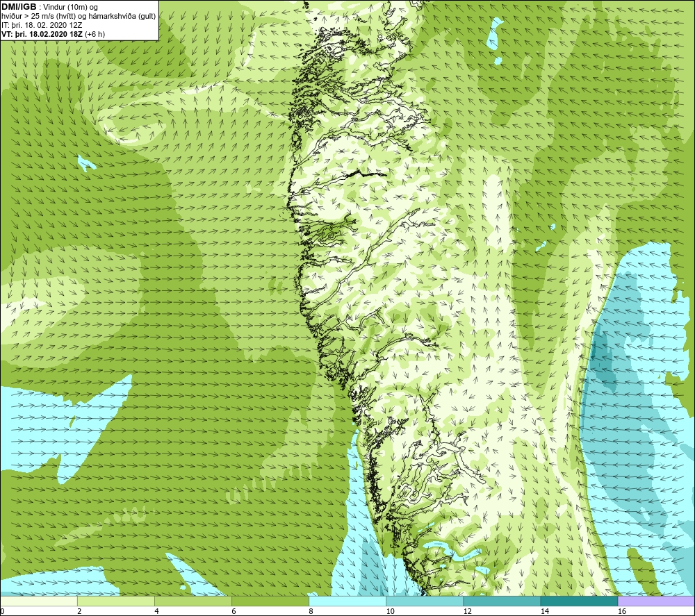Click the 6–8 m/s legend color swatch
The width and height of the screenshot is (695, 616).
(x=270, y=601)
